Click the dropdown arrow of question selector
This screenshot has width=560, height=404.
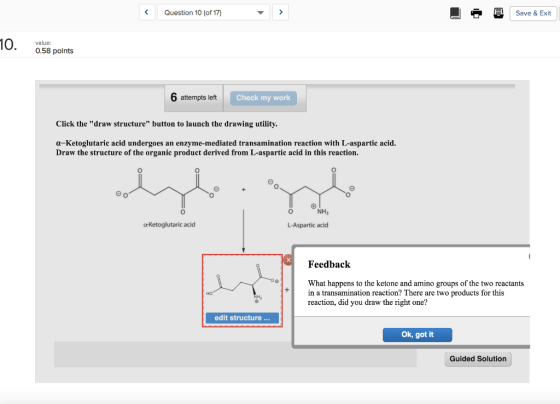pyautogui.click(x=260, y=13)
